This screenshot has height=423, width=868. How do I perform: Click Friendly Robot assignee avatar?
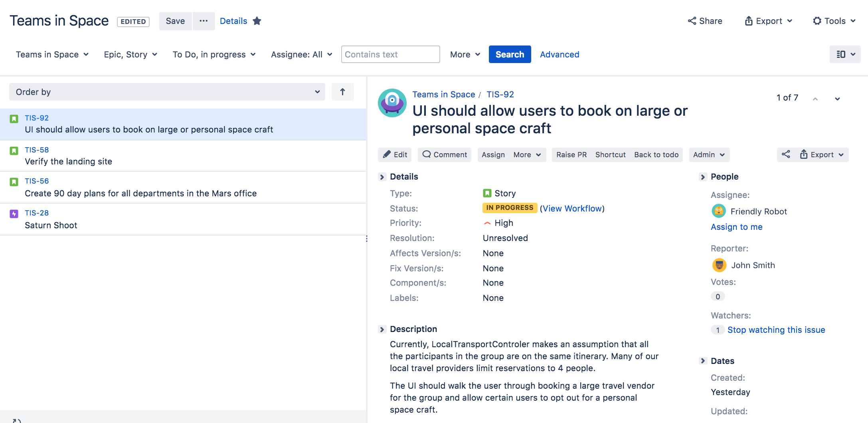(x=719, y=211)
